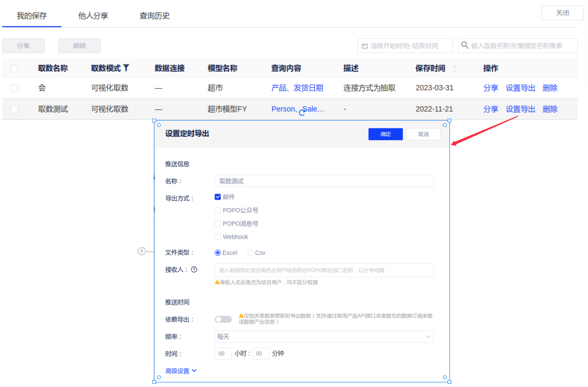This screenshot has height=387, width=588.
Task: Toggle the 依赖导出 switch
Action: click(223, 319)
